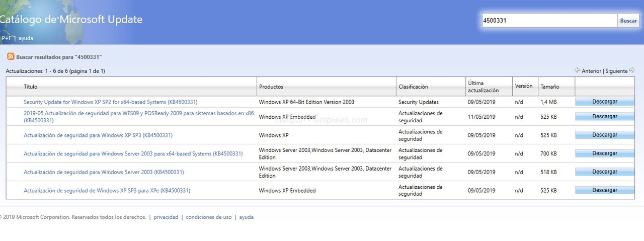Screen dimensions: 644x241
Task: Open Windows XP SP3 para XPe update
Action: 107,191
